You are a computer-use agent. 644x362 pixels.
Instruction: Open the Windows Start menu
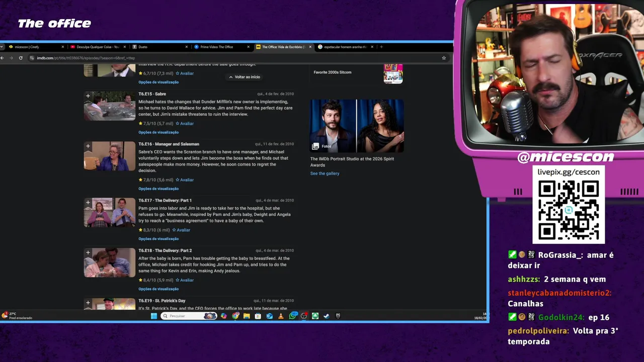[154, 316]
